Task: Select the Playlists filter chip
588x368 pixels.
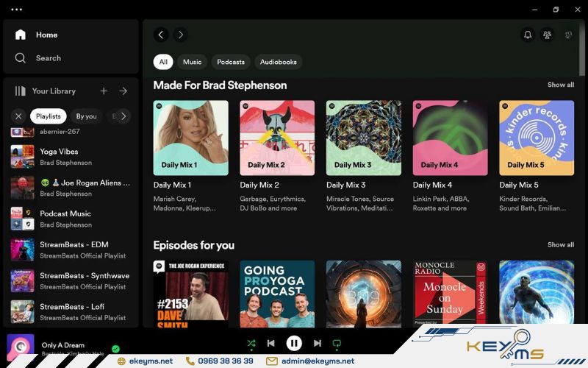Action: coord(48,116)
